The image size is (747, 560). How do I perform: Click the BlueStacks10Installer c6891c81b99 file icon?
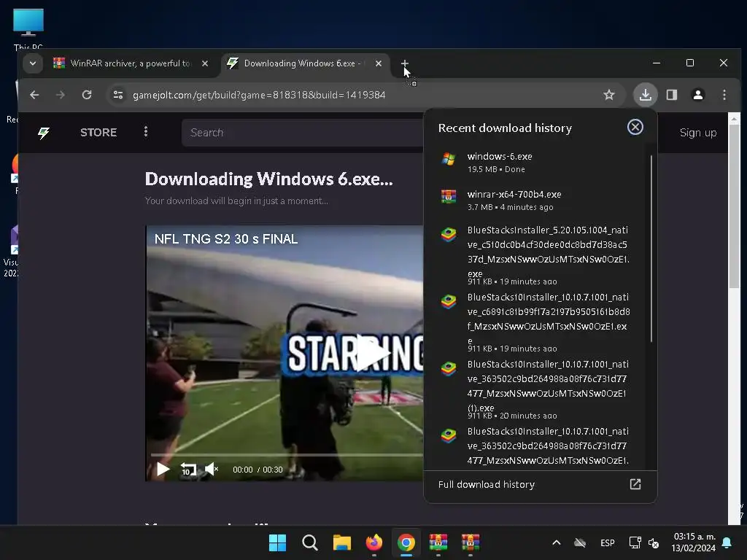click(x=449, y=301)
